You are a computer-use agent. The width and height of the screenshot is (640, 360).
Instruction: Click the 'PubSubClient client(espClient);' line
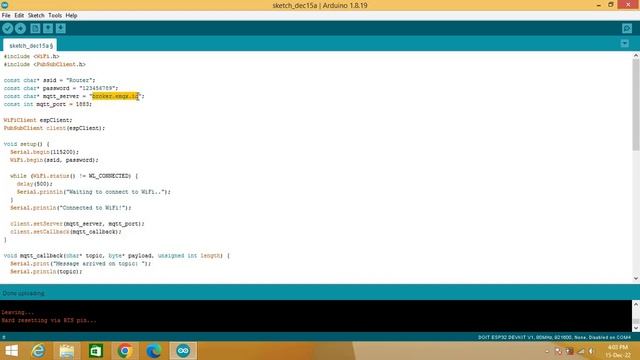tap(54, 128)
